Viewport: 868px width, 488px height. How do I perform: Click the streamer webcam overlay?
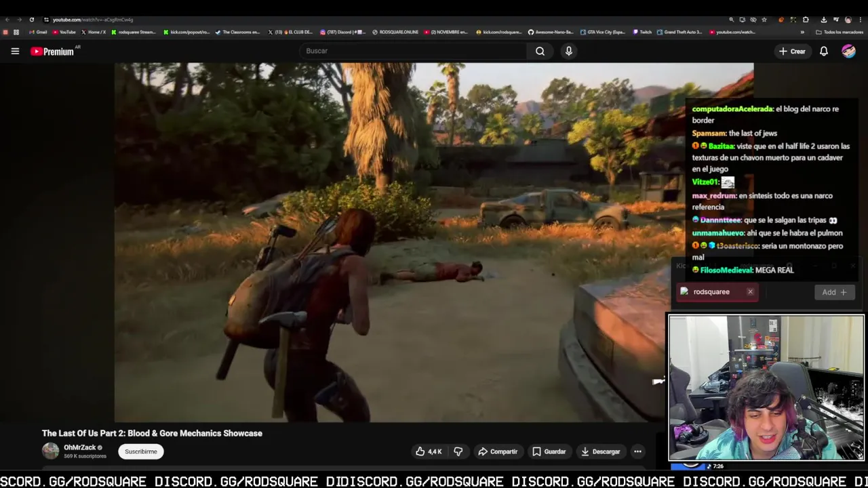[766, 388]
